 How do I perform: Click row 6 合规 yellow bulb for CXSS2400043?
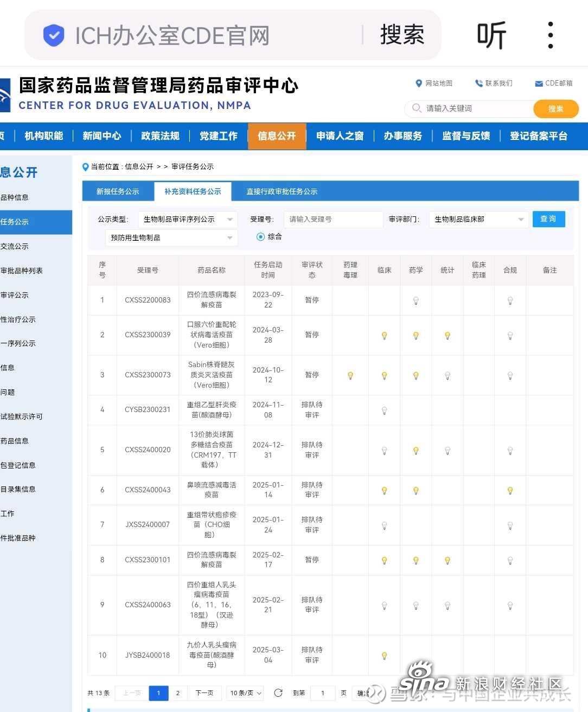click(x=510, y=491)
